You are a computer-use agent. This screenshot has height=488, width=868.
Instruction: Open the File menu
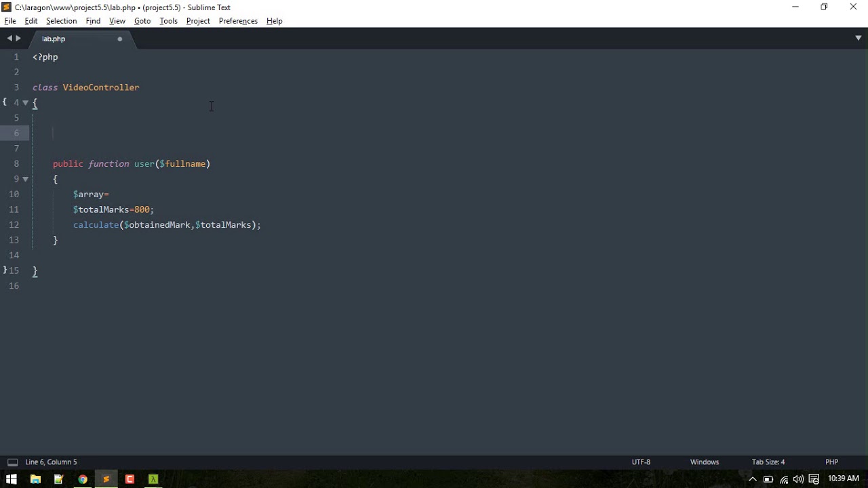pos(10,21)
